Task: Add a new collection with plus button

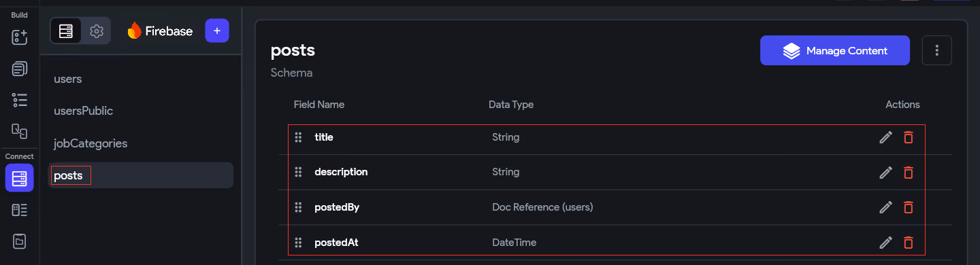Action: point(217,31)
